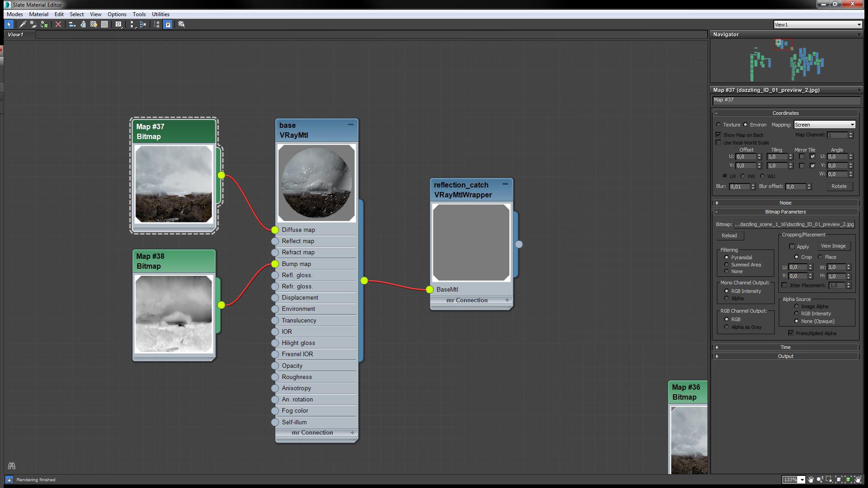
Task: Collapse the base VRayMtl node
Action: click(351, 124)
